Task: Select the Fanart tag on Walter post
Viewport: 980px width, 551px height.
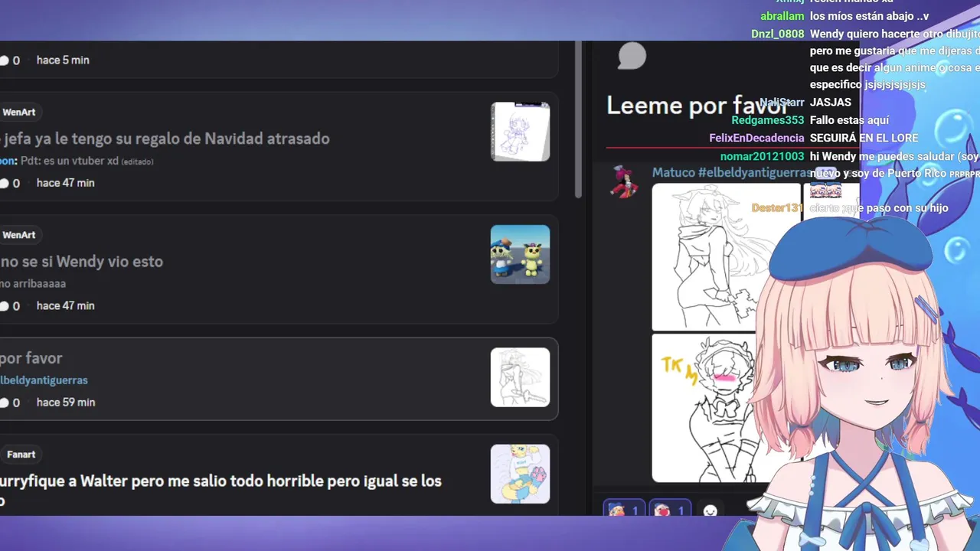Action: [21, 455]
